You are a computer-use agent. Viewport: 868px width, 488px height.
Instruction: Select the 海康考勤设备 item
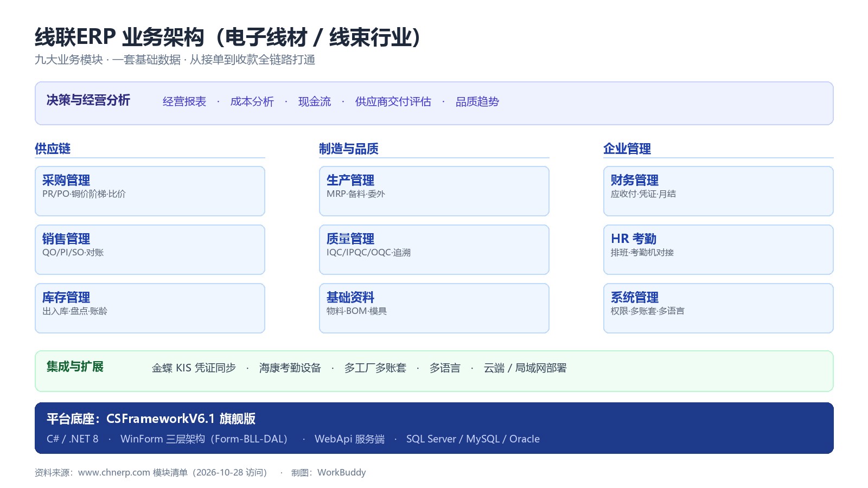[290, 368]
